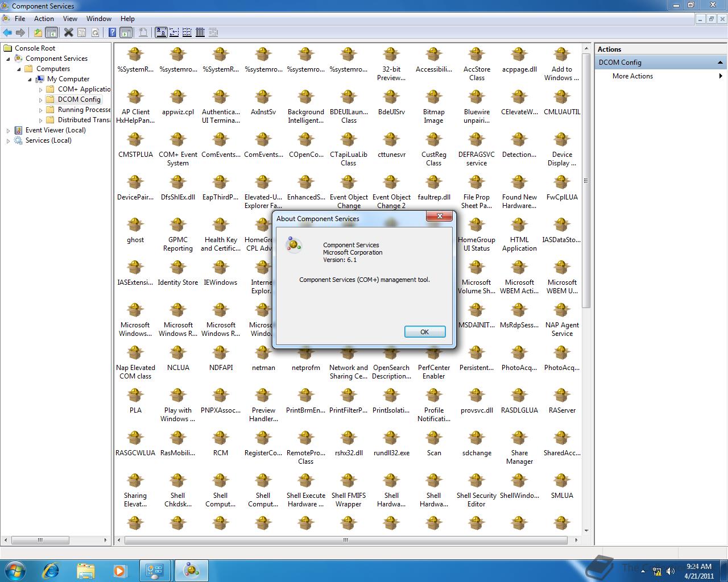The image size is (728, 582).
Task: Collapse the My Computer tree node
Action: [x=30, y=79]
